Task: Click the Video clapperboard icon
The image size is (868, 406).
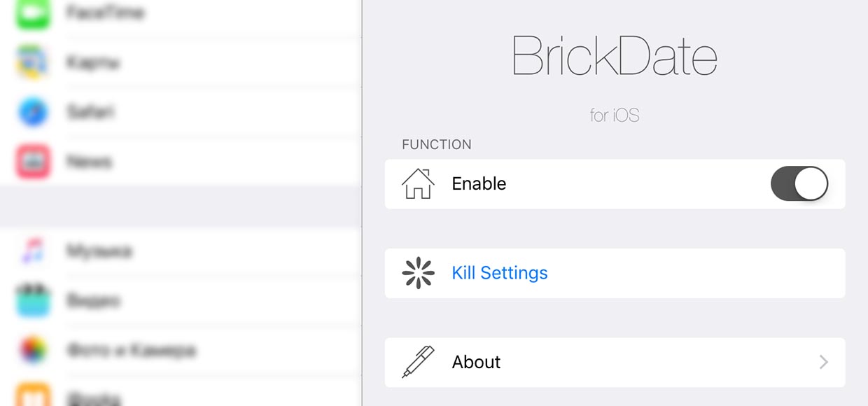Action: [33, 300]
